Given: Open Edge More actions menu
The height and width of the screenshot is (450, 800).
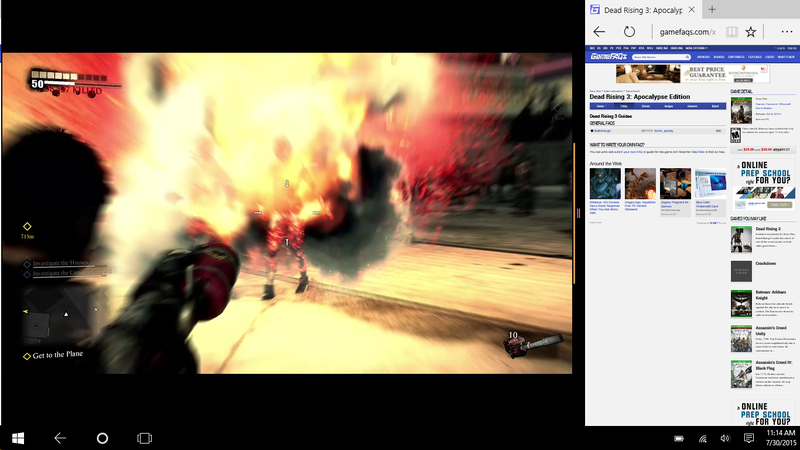Looking at the screenshot, I should (x=787, y=32).
